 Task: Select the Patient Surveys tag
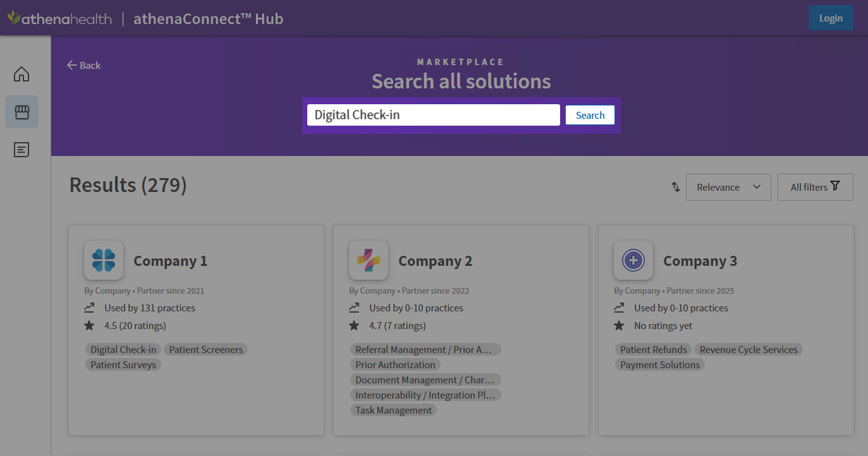coord(123,364)
